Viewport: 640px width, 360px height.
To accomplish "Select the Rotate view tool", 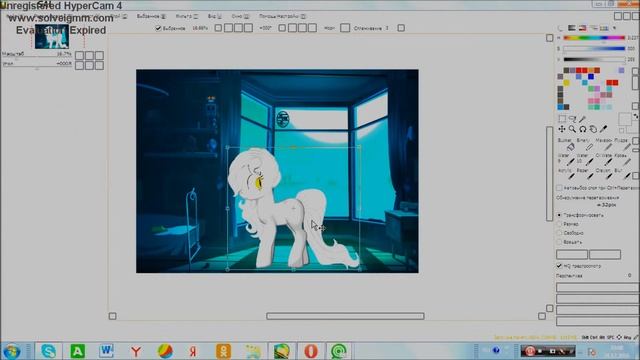I will 582,129.
